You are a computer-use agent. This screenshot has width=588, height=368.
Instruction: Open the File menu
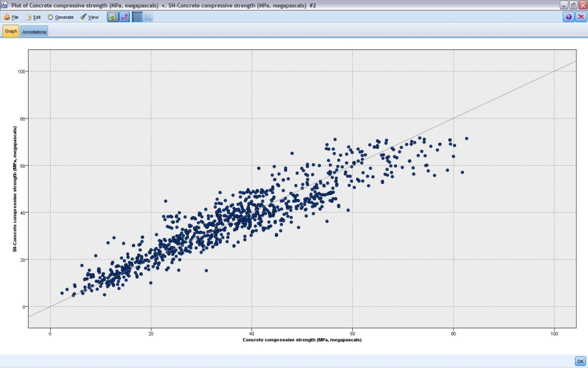(x=11, y=18)
